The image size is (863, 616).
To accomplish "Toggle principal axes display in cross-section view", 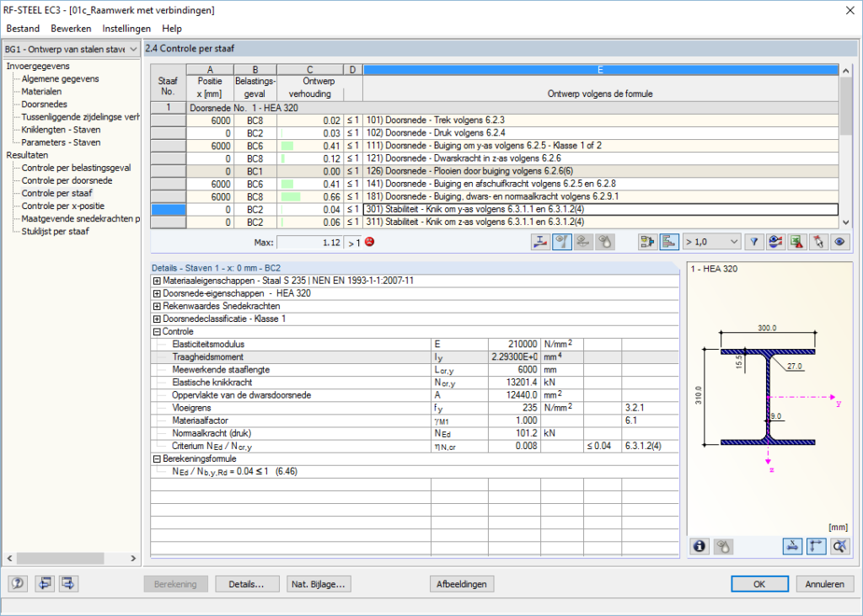I will click(815, 546).
